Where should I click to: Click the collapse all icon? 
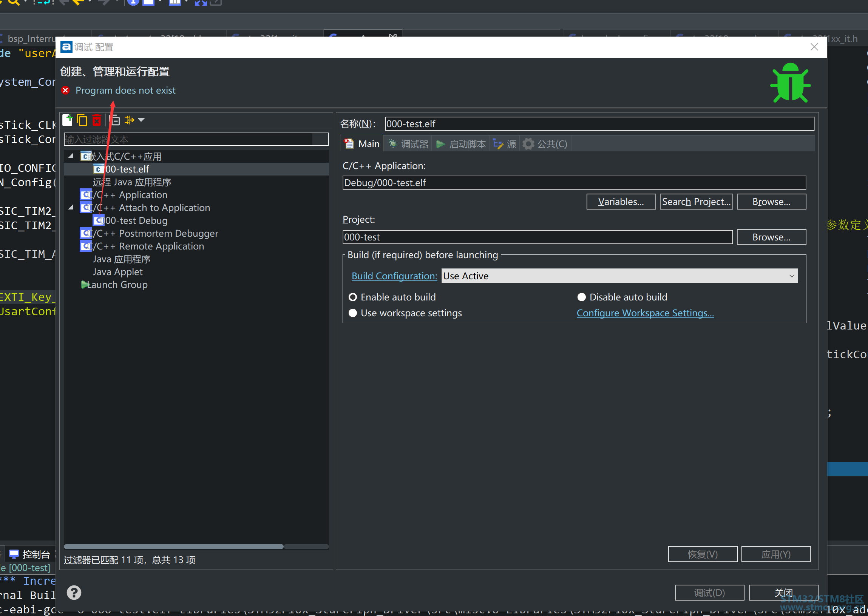[x=115, y=120]
